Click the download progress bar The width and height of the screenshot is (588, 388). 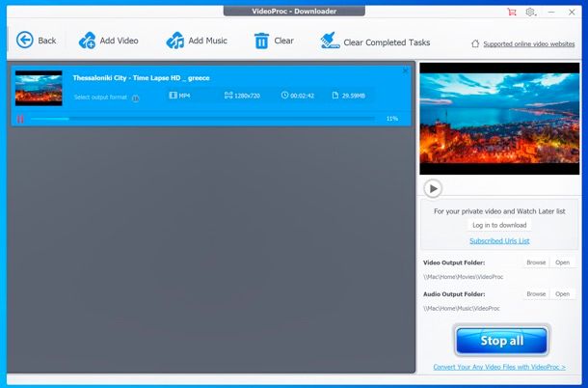click(202, 119)
